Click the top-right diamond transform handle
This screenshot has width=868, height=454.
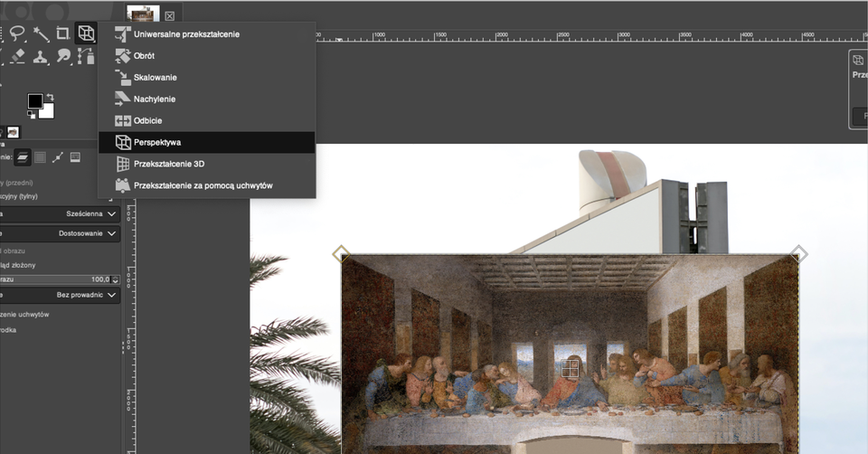point(798,253)
